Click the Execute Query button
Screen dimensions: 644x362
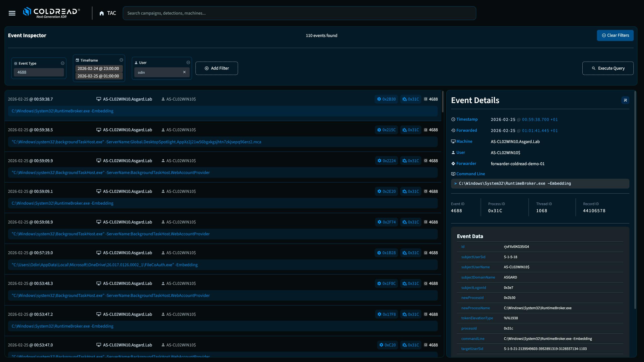pyautogui.click(x=608, y=68)
